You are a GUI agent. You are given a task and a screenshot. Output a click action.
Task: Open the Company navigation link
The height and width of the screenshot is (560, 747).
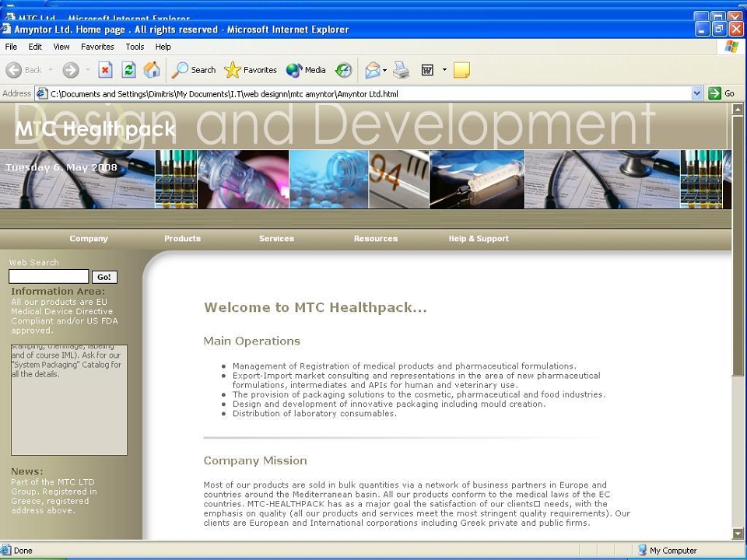[89, 239]
